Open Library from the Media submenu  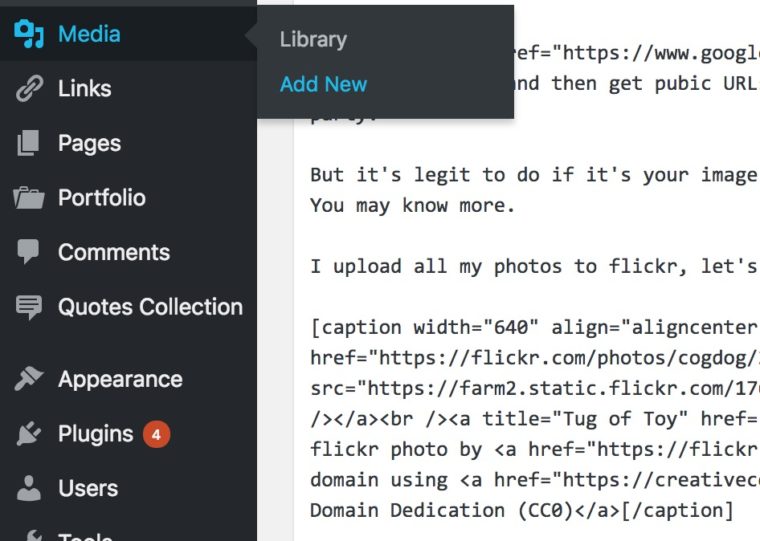click(x=313, y=40)
